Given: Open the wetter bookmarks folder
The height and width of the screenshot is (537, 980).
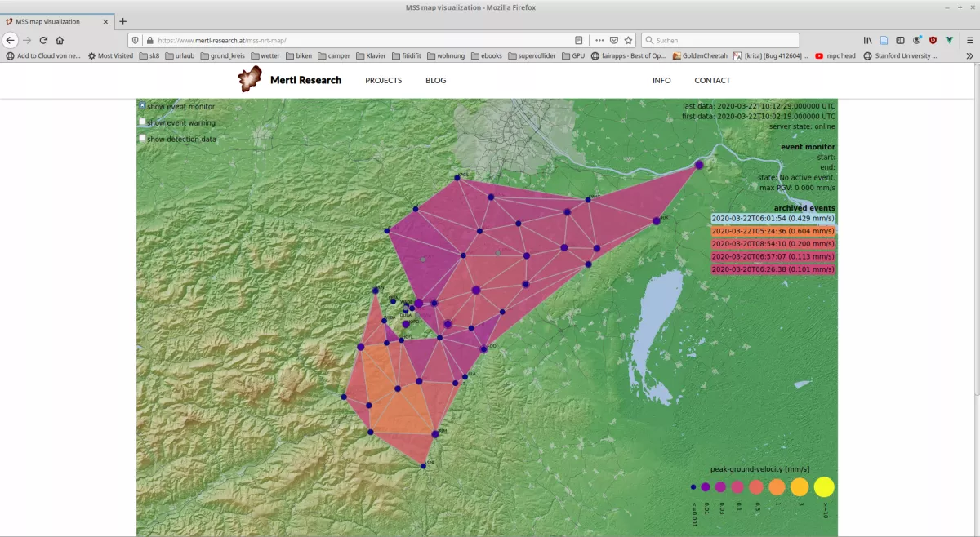Looking at the screenshot, I should 265,56.
